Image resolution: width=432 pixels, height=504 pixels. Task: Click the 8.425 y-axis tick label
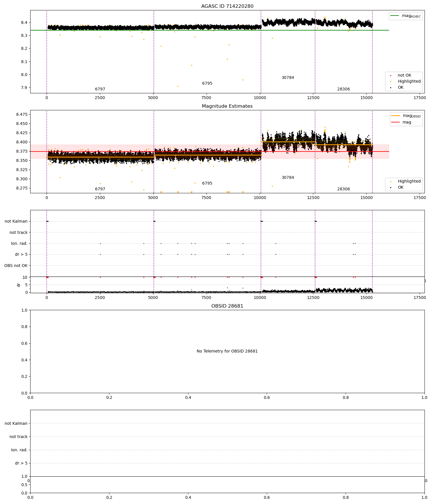click(22, 133)
